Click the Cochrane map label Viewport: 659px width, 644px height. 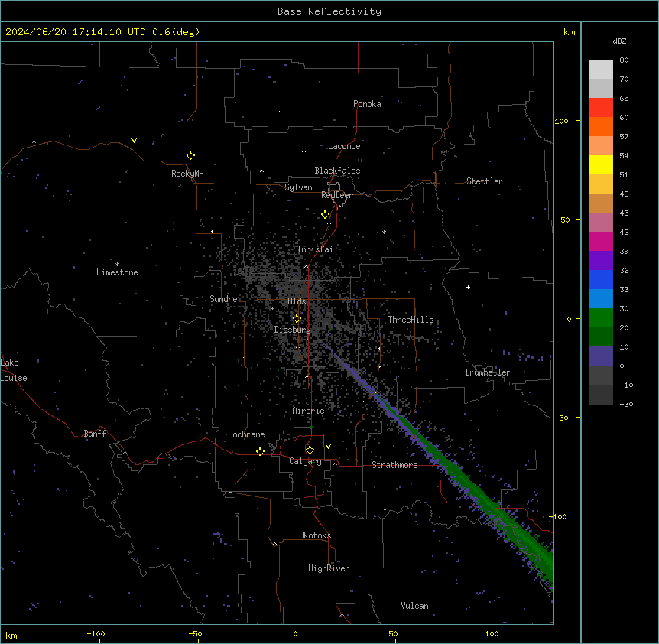(246, 434)
